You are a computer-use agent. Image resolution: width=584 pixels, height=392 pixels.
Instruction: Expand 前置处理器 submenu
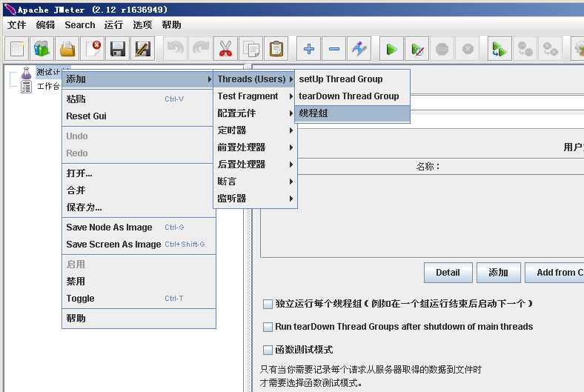pyautogui.click(x=255, y=147)
